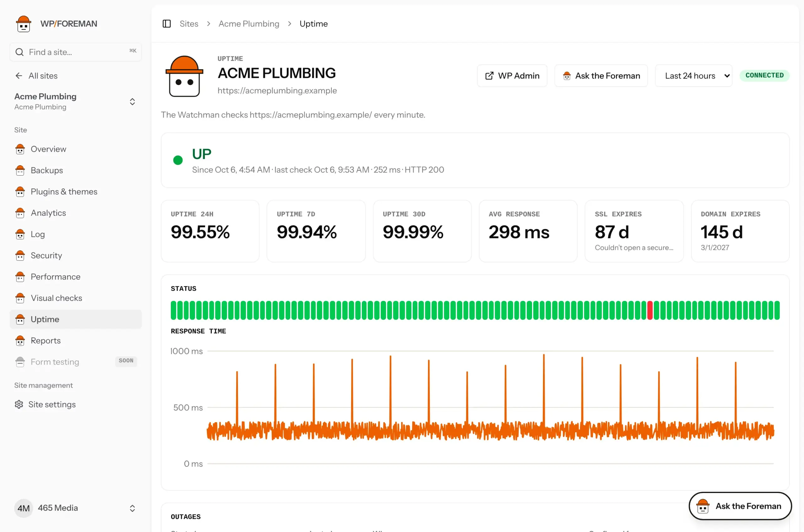Screen dimensions: 804x532
Task: Open the Security section
Action: (x=76, y=256)
